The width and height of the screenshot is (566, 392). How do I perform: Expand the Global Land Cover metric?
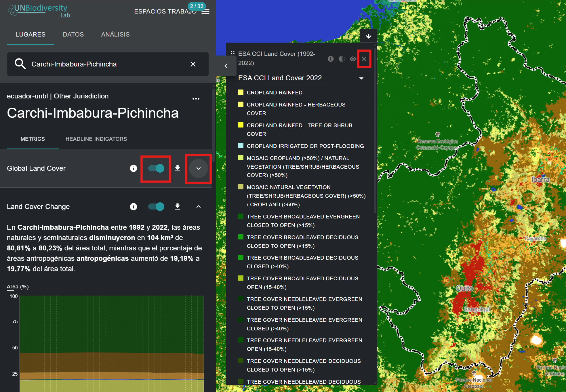pos(199,168)
